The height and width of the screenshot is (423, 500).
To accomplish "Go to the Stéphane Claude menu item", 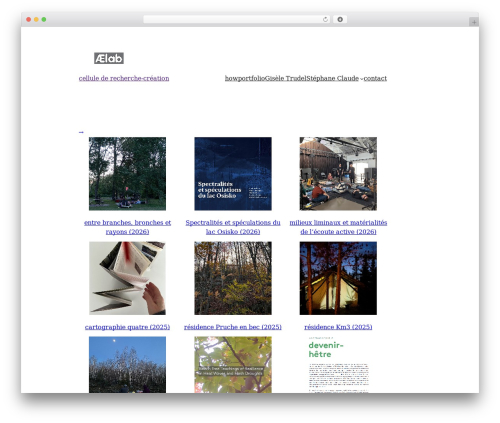I will [333, 78].
